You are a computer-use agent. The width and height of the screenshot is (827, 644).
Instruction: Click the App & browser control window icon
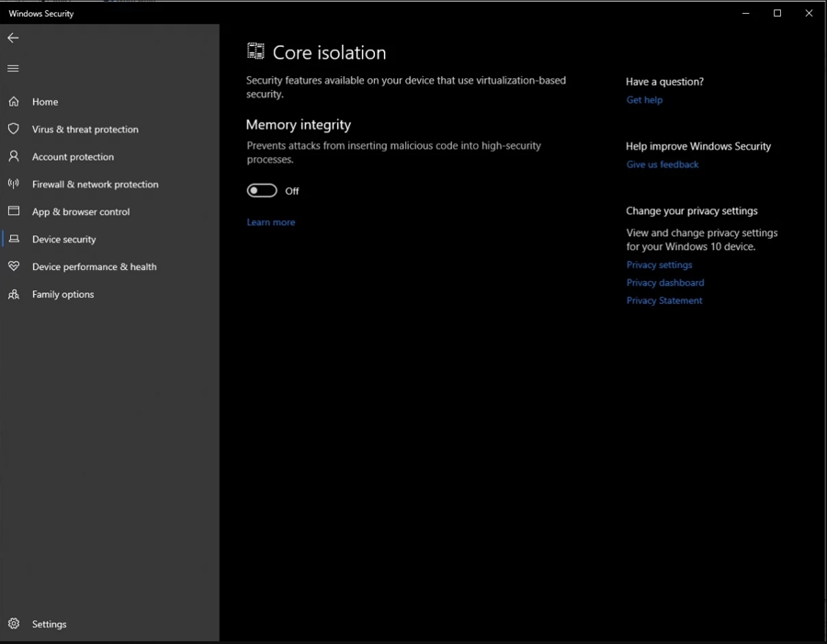(x=14, y=211)
